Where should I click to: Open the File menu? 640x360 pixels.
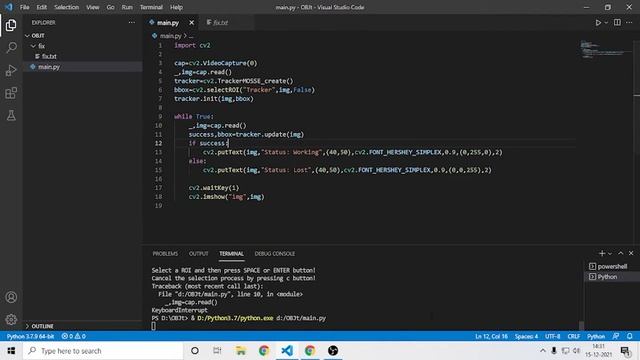click(24, 7)
